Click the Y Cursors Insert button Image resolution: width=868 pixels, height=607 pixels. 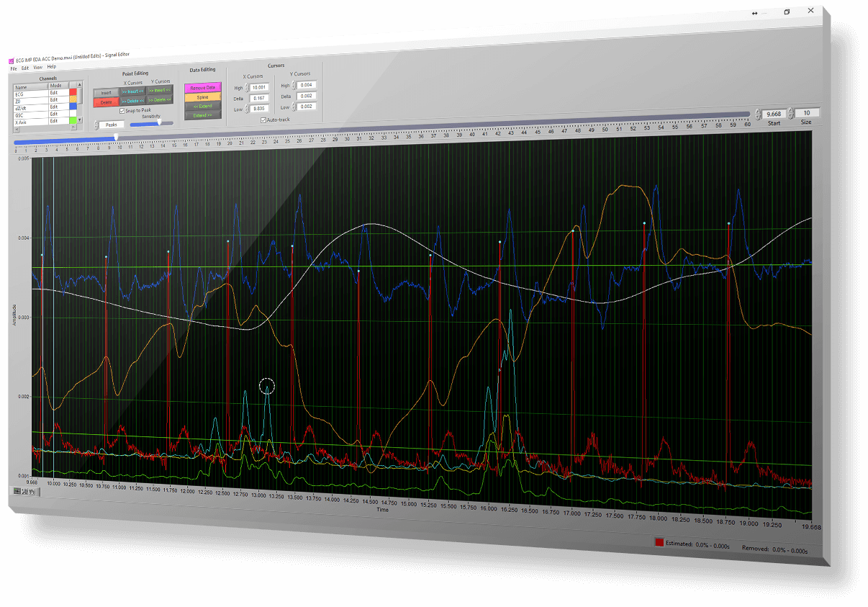[x=159, y=90]
